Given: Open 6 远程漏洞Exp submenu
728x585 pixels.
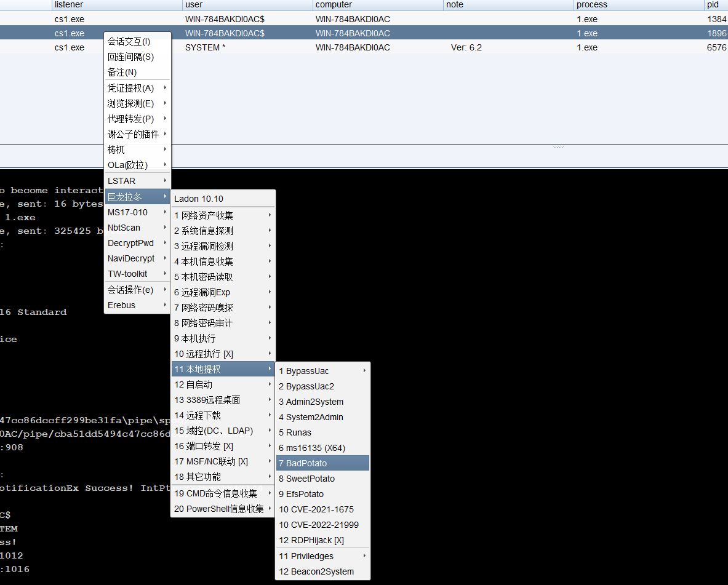Looking at the screenshot, I should tap(223, 292).
